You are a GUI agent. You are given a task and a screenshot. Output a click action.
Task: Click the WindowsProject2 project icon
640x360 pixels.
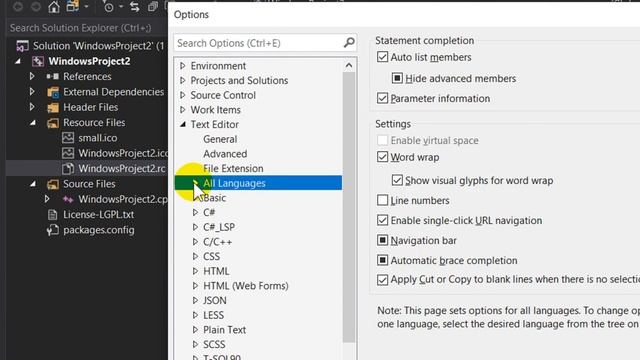(x=38, y=61)
